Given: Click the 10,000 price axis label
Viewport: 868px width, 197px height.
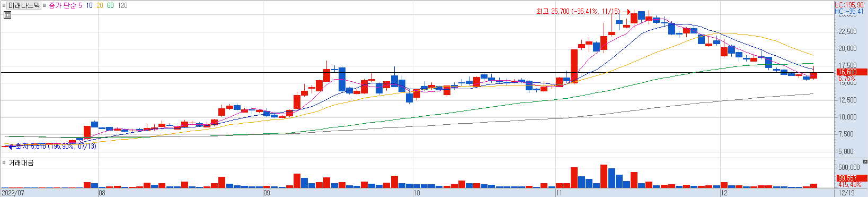Looking at the screenshot, I should tap(847, 117).
